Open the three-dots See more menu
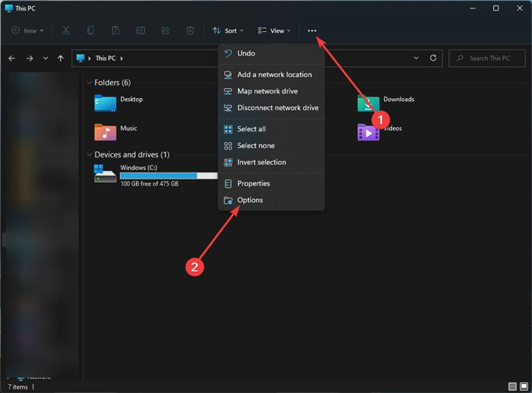This screenshot has width=532, height=393. tap(312, 30)
